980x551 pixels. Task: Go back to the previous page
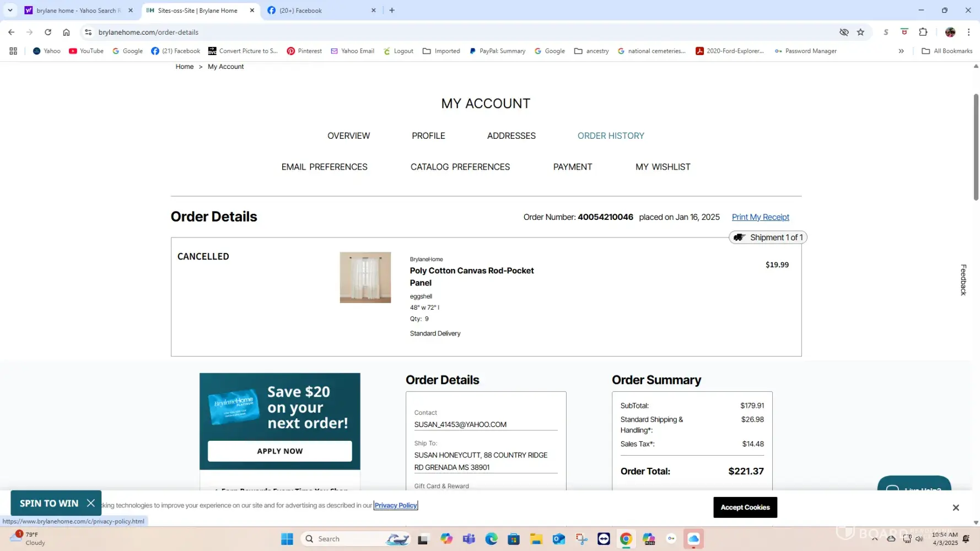click(12, 32)
